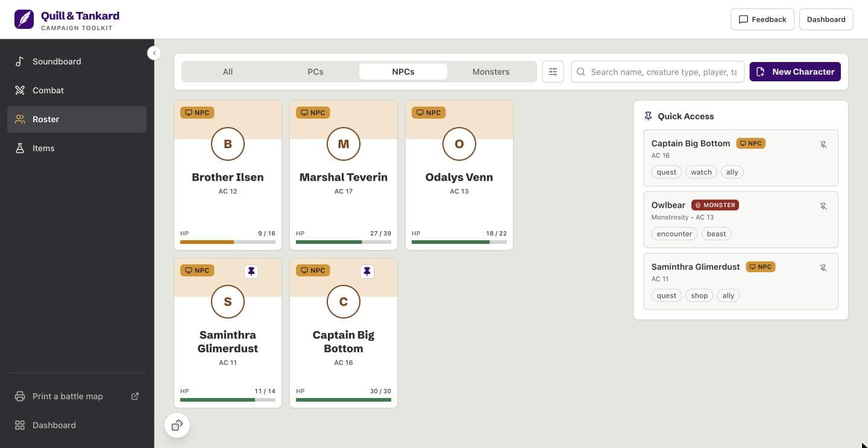Click the "encounter" tag under Owlbear

coord(675,234)
